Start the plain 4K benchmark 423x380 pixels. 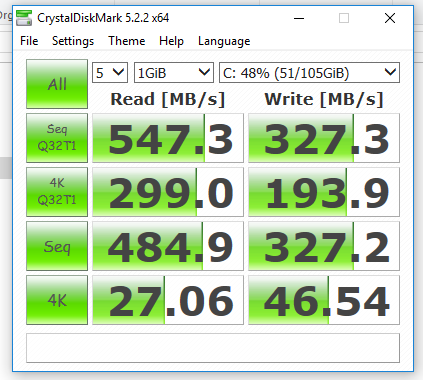tap(57, 300)
